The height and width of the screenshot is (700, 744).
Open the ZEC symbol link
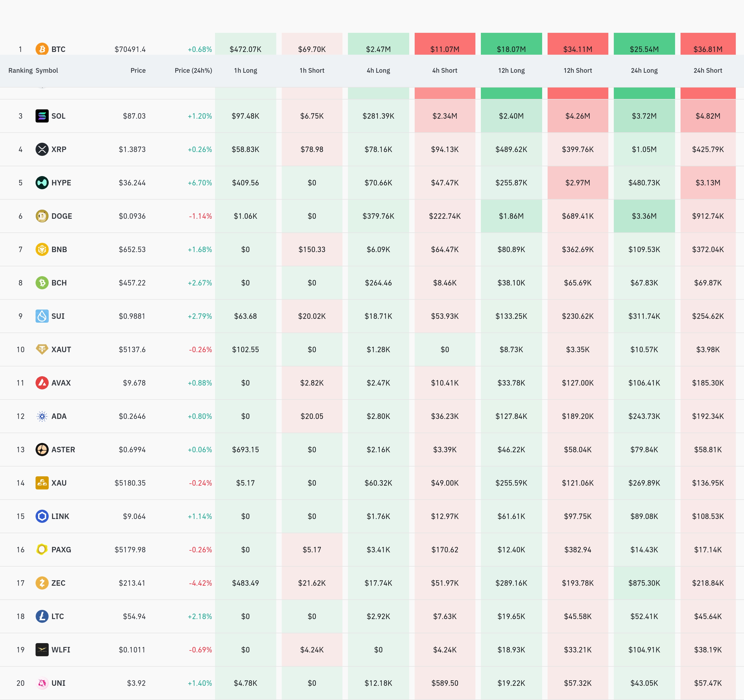(58, 583)
